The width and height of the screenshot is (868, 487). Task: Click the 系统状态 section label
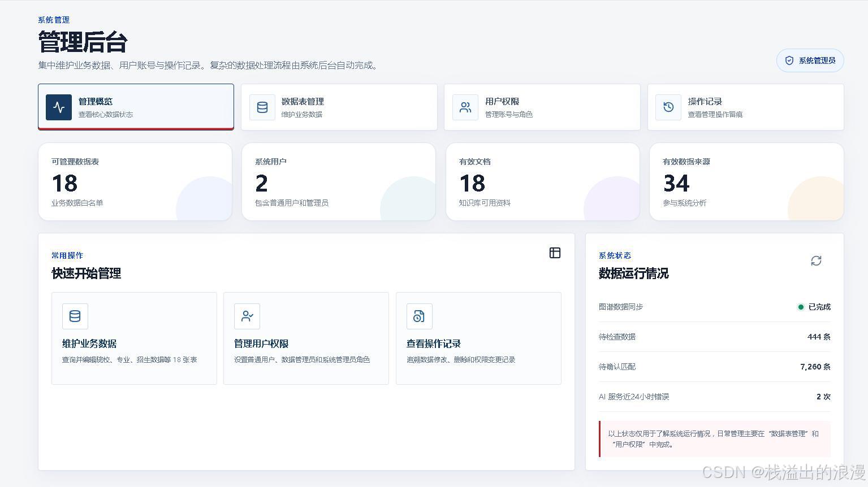(615, 255)
